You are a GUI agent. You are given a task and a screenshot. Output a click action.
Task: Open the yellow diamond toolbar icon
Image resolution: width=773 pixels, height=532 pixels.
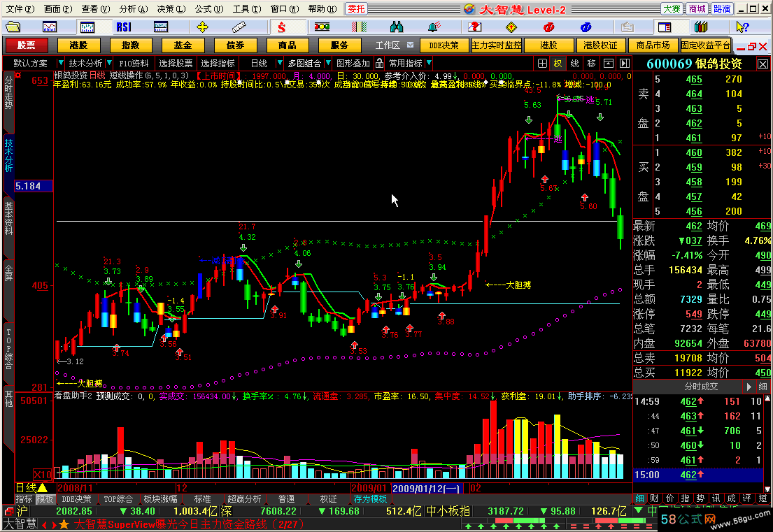click(511, 27)
